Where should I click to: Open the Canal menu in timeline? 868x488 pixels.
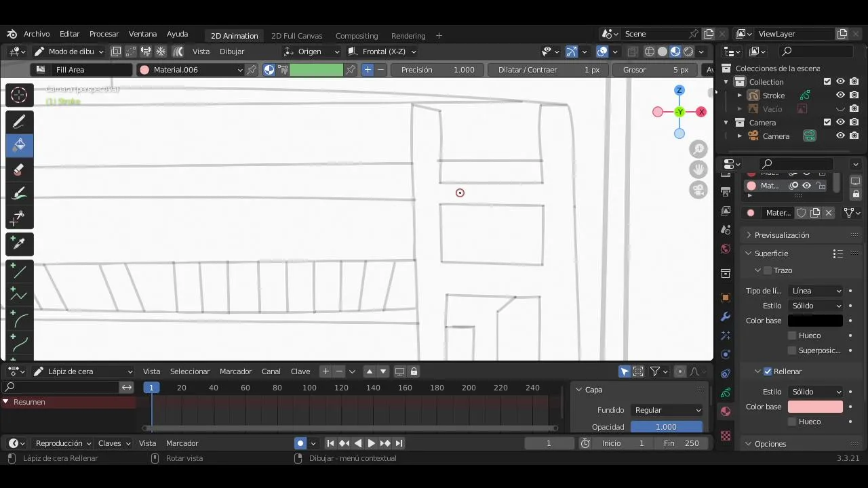point(271,371)
